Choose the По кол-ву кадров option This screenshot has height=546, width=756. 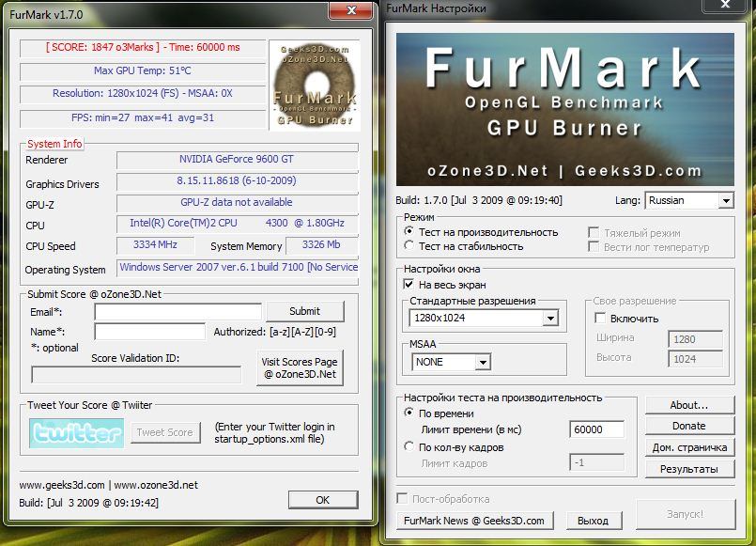point(409,447)
